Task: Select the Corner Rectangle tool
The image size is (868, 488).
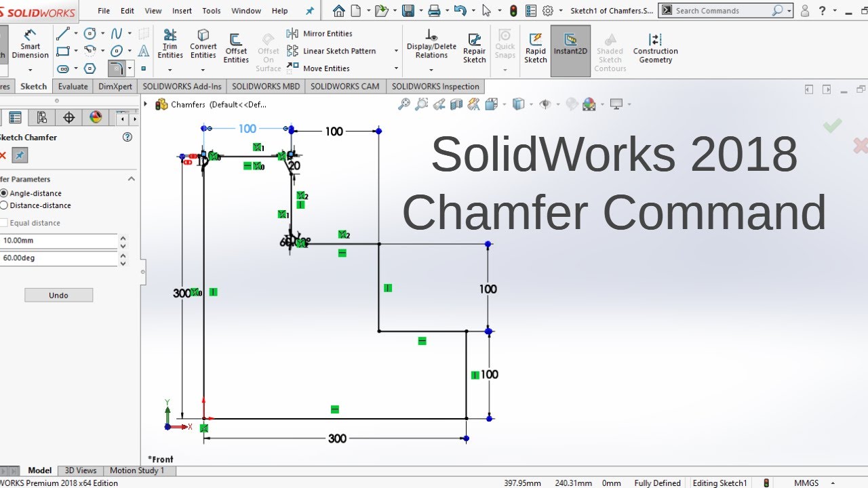Action: pos(63,51)
